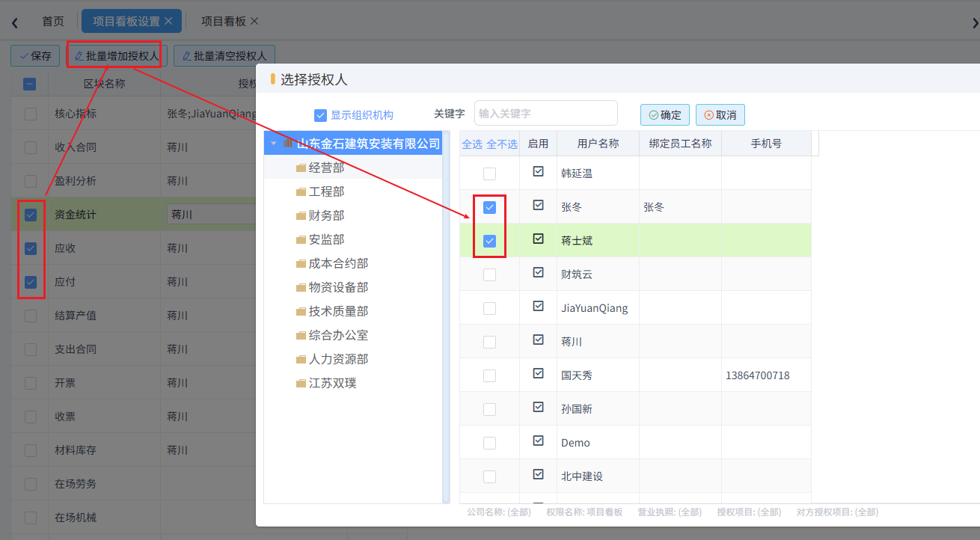980x540 pixels.
Task: Collapse the 山东金石建筑安装有限公司 tree node
Action: click(x=274, y=144)
